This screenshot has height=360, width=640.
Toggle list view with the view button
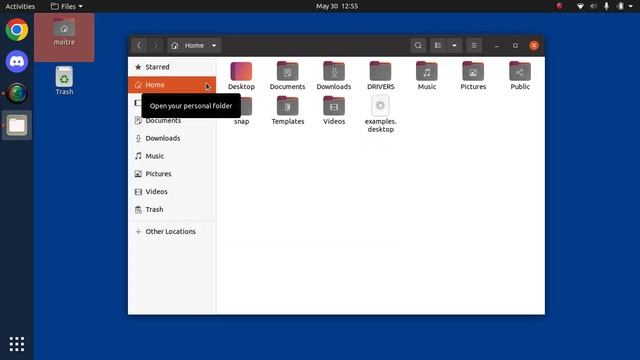pyautogui.click(x=438, y=45)
